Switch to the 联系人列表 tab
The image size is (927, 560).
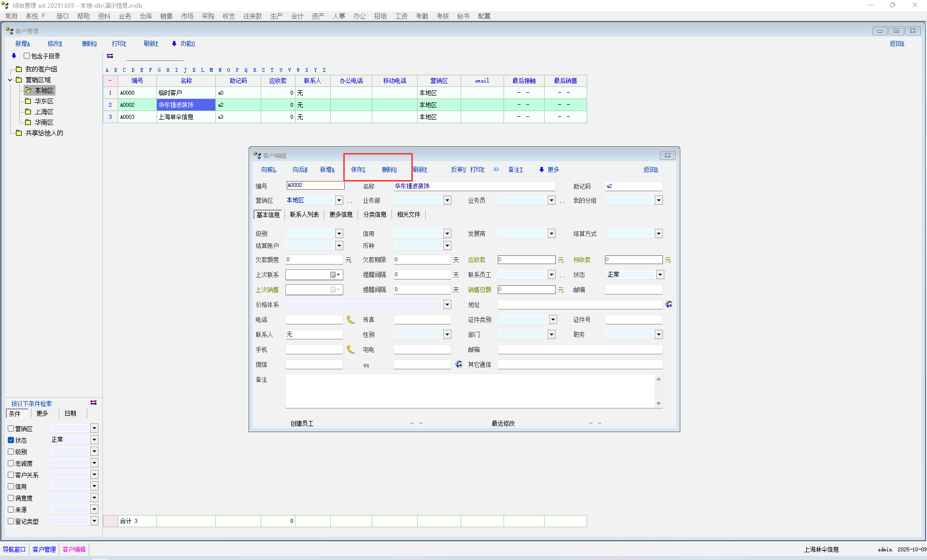[x=304, y=214]
